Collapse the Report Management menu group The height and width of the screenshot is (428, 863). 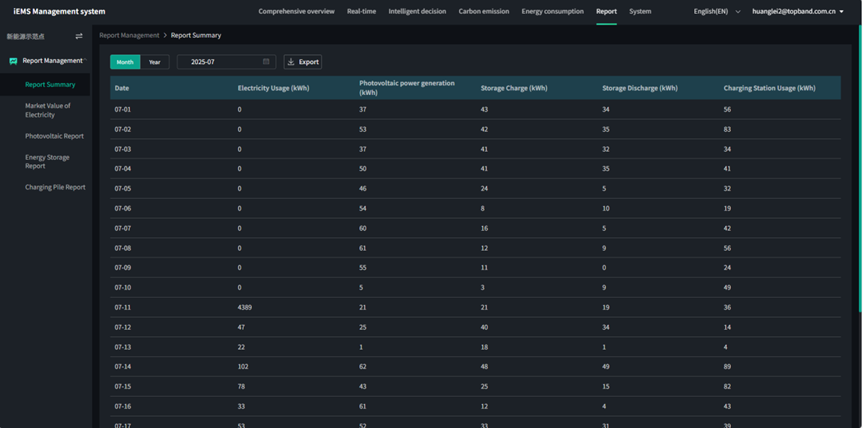[52, 61]
